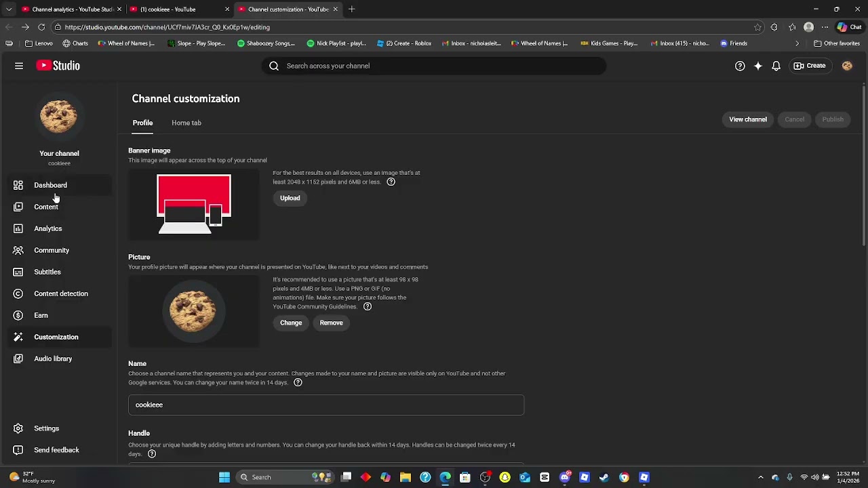The height and width of the screenshot is (488, 868).
Task: Add this page to favorites with the star icon
Action: coord(757,27)
